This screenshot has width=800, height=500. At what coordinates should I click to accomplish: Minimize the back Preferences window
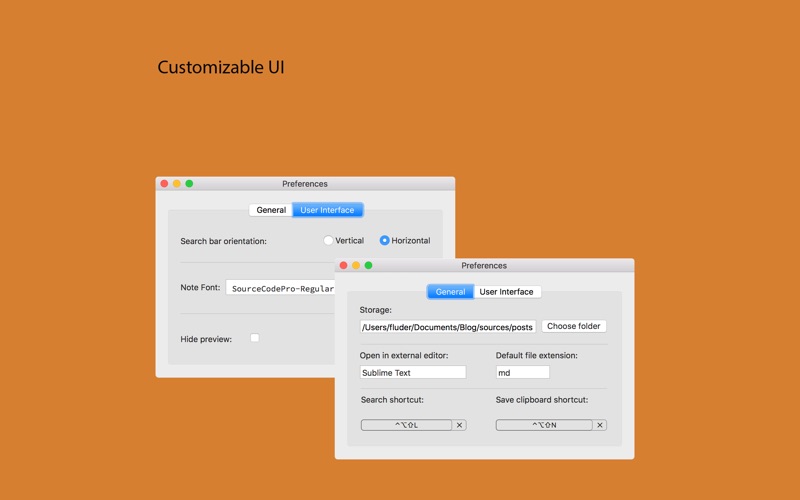tap(177, 184)
